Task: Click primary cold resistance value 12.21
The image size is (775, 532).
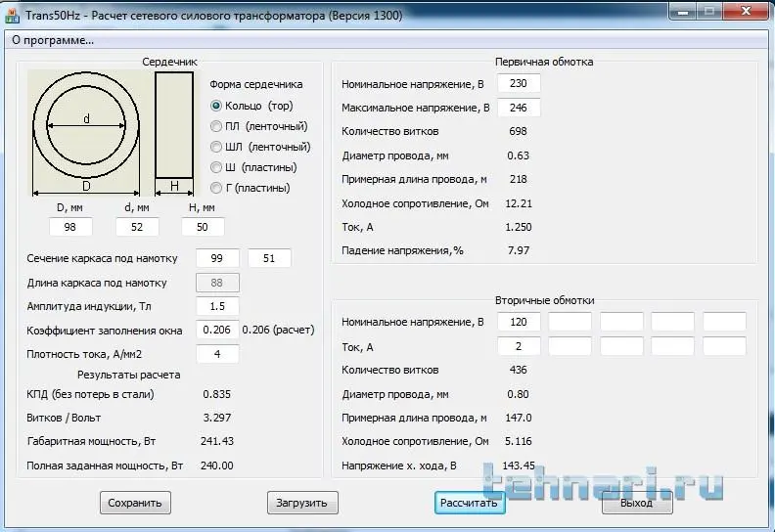Action: (519, 203)
